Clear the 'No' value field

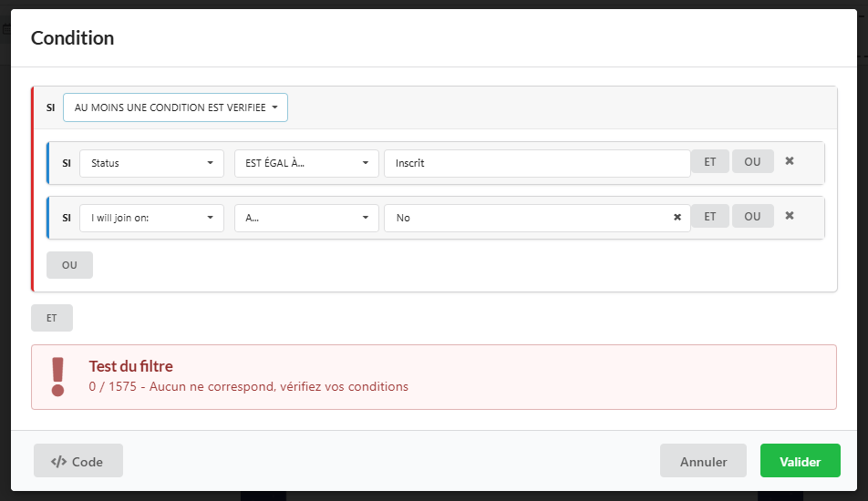click(677, 218)
